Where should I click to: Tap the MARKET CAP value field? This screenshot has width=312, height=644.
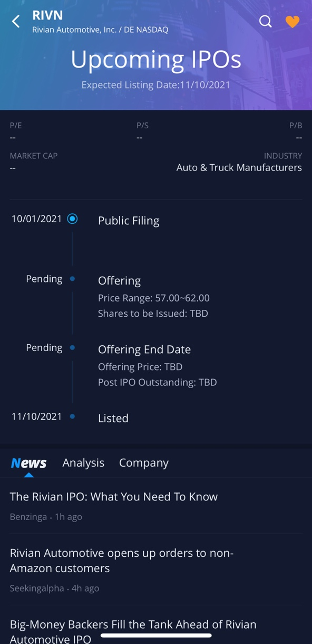[x=13, y=168]
